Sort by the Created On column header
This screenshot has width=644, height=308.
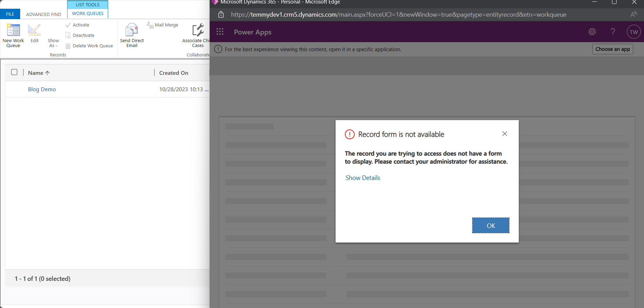pos(174,73)
